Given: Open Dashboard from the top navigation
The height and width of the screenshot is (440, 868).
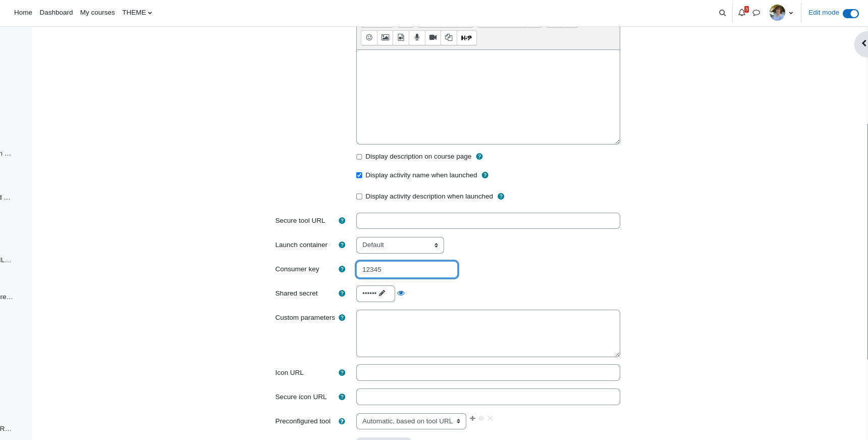Looking at the screenshot, I should [x=56, y=13].
